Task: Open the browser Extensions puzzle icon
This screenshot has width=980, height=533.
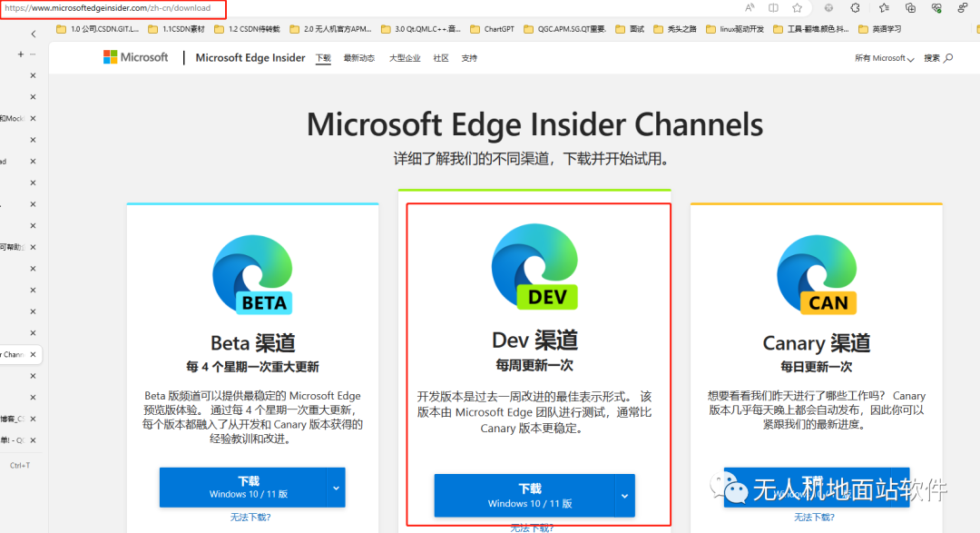Action: 855,8
